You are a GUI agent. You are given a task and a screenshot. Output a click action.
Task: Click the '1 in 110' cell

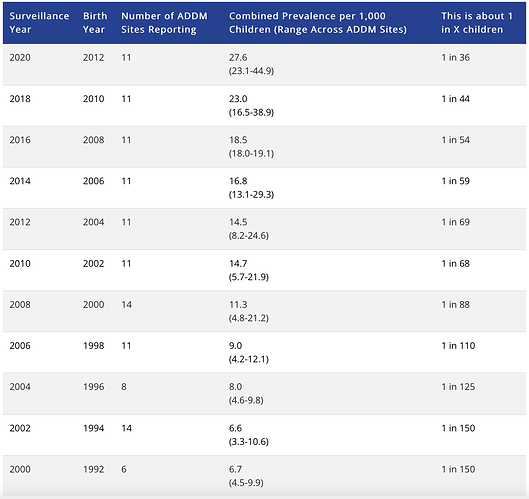tap(458, 346)
